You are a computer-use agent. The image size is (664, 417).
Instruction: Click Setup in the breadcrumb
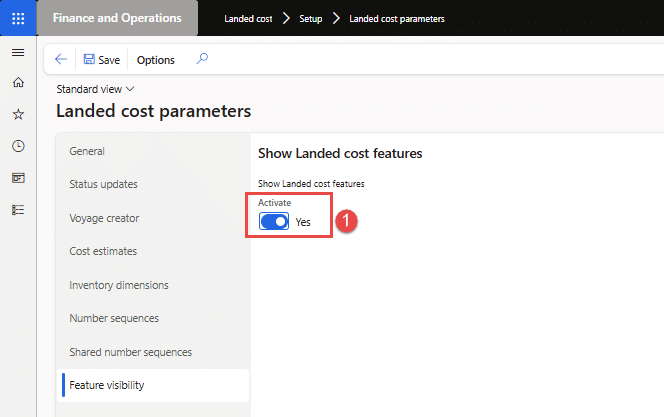[310, 19]
